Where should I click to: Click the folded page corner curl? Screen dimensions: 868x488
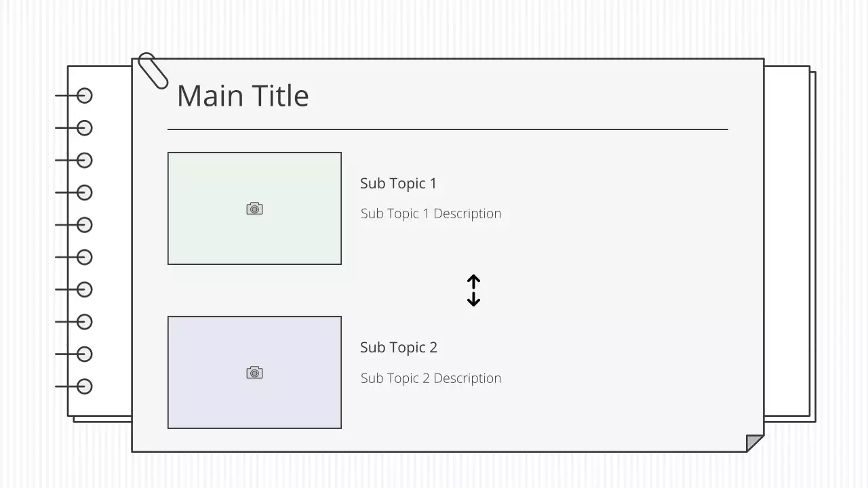click(754, 443)
